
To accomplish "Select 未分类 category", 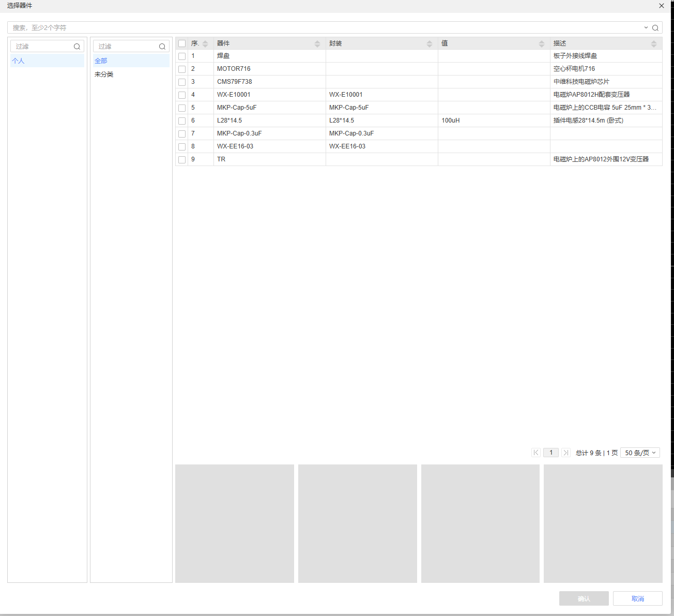I will pos(131,74).
